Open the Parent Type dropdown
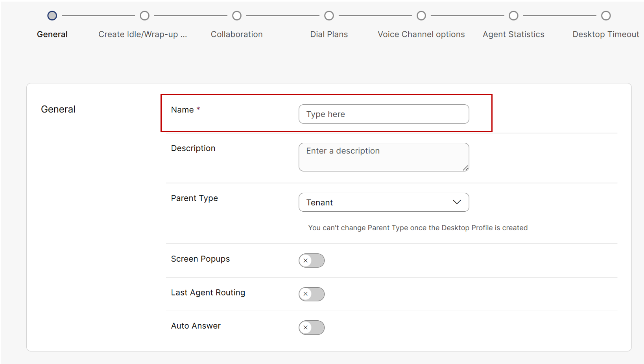Viewport: 644px width, 364px height. [383, 202]
